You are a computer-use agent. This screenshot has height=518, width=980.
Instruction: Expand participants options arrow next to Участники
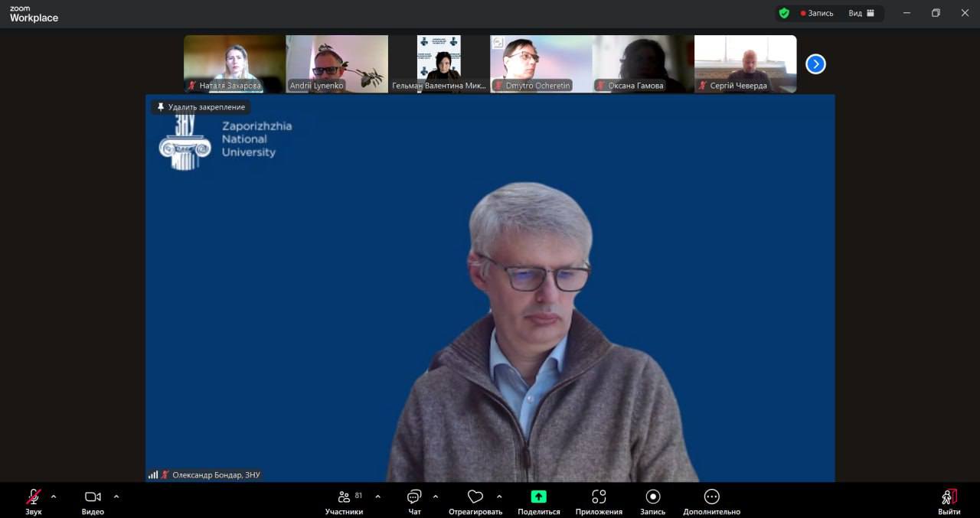[x=377, y=497]
